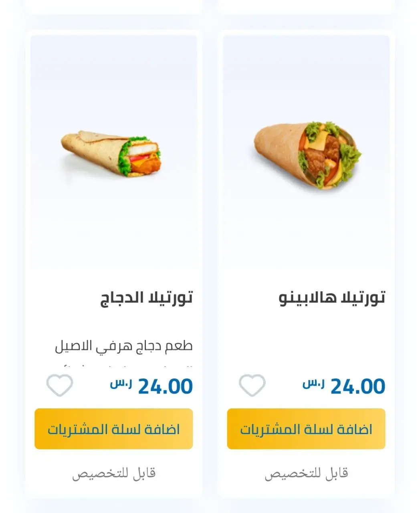Click ر.س currency label on chicken tortilla card
This screenshot has height=513, width=420.
pos(121,384)
